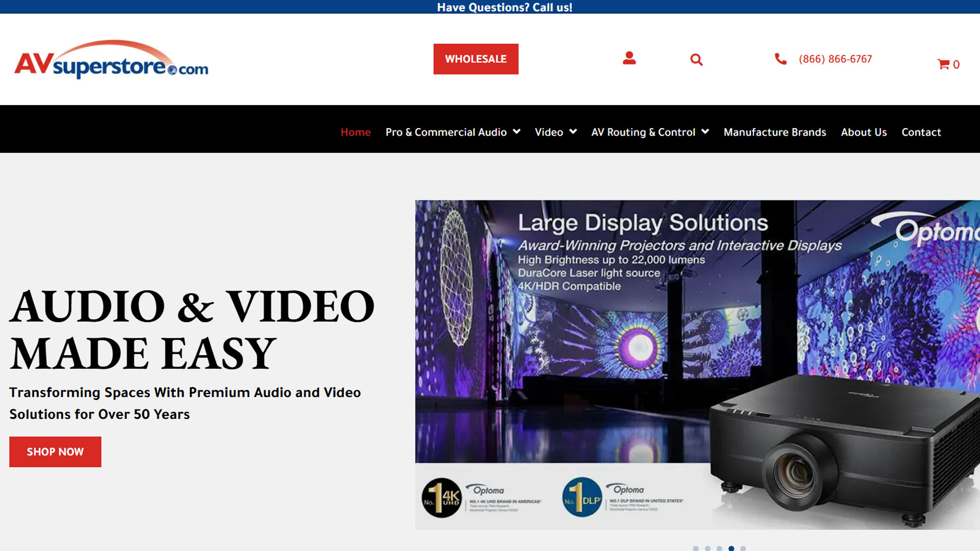Click the cart item count '0'
The height and width of the screenshot is (551, 980).
tap(956, 65)
